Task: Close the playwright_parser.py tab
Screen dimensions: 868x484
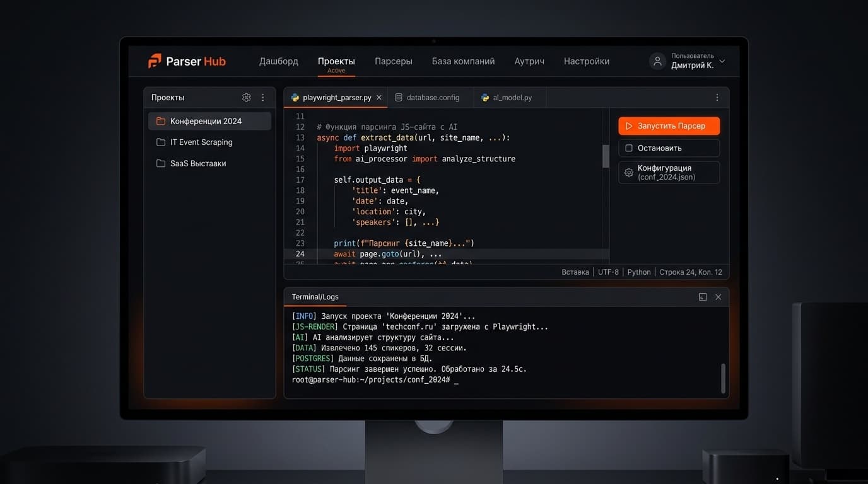Action: (378, 98)
